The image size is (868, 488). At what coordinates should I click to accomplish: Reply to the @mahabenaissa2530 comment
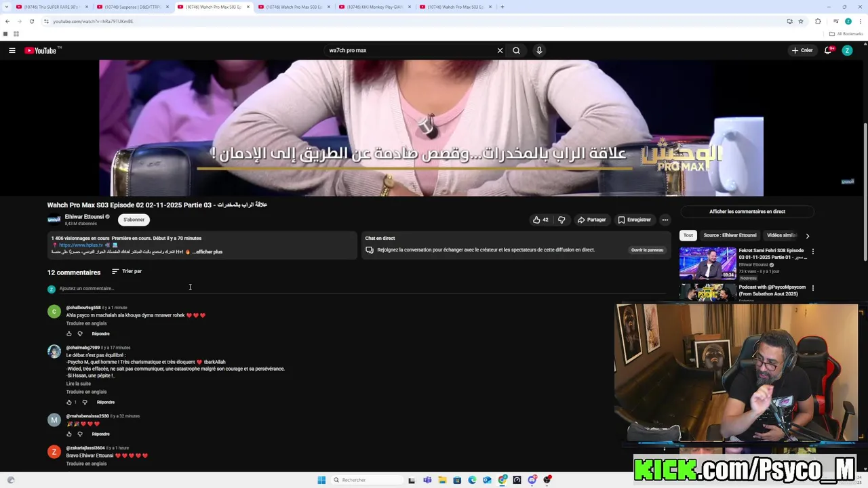tap(100, 434)
